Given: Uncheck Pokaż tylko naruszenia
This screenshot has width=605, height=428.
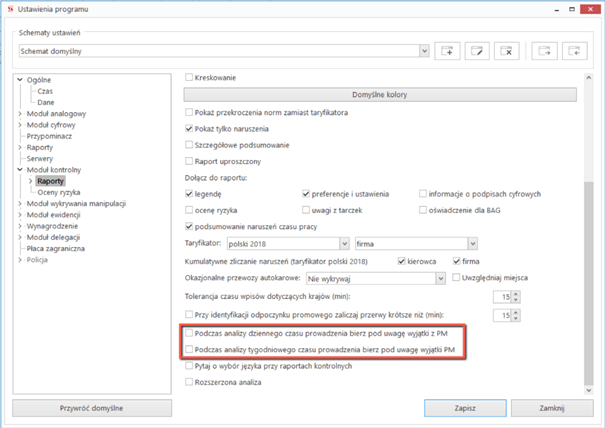Looking at the screenshot, I should (x=190, y=129).
